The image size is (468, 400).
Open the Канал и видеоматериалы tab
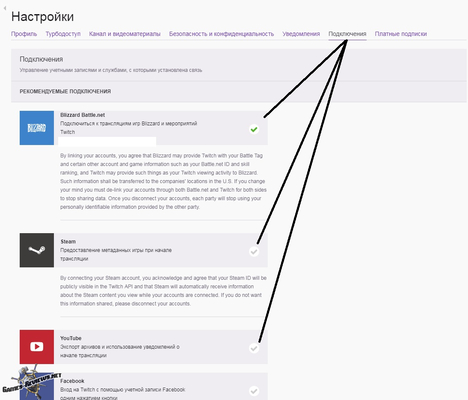(x=125, y=34)
